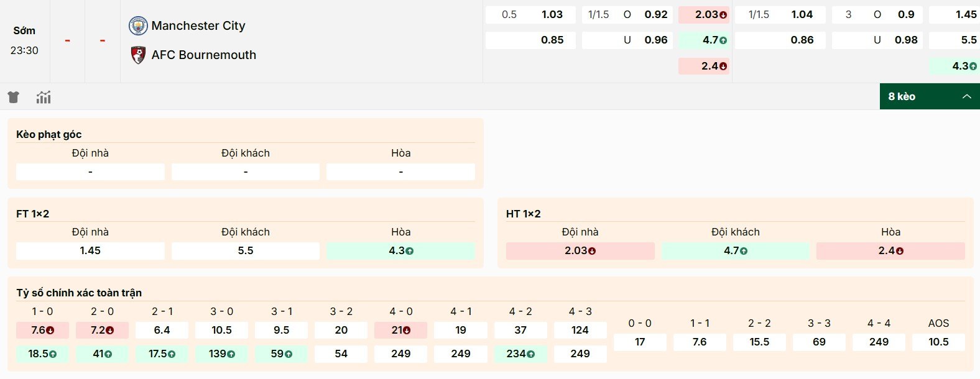This screenshot has height=379, width=980.
Task: Open the Manchester City team link
Action: point(198,26)
